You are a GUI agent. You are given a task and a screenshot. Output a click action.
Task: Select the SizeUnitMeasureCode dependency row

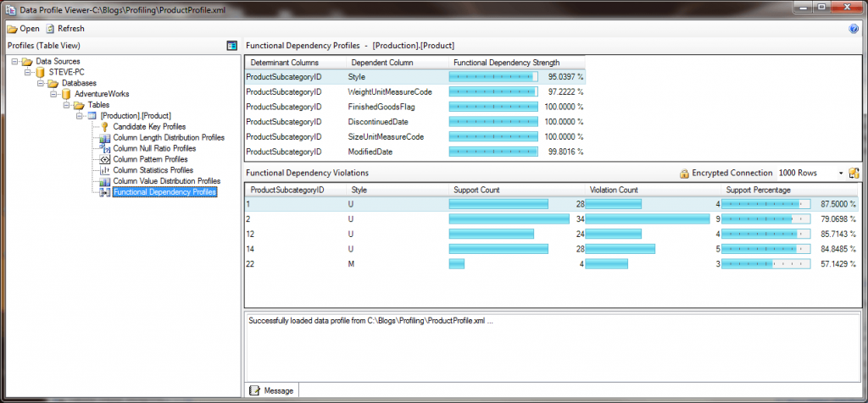coord(415,136)
